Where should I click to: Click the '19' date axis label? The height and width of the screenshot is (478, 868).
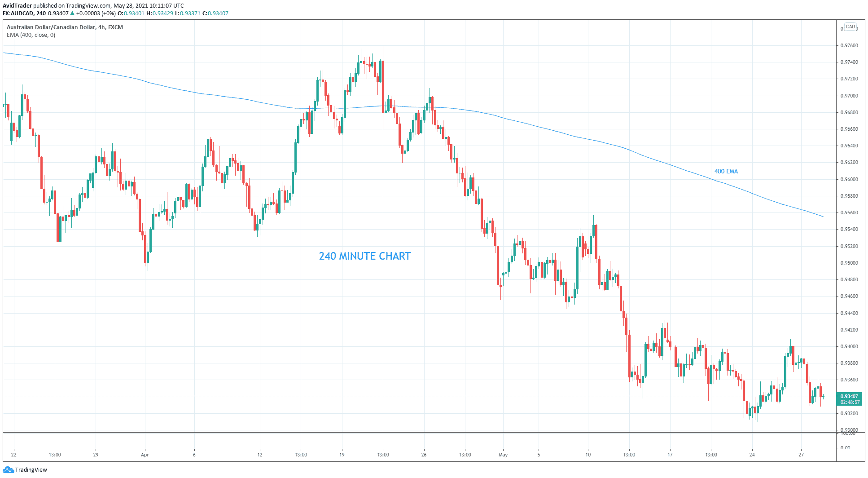tap(342, 455)
